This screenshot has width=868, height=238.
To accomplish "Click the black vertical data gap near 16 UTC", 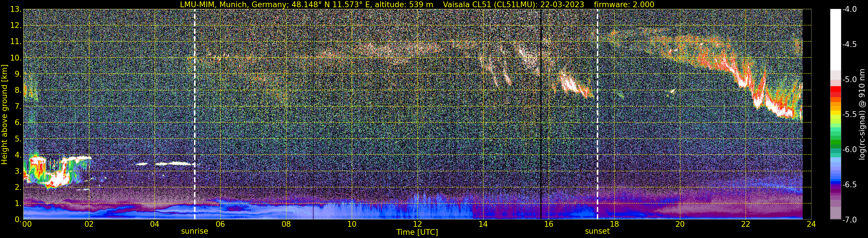I will coord(541,114).
